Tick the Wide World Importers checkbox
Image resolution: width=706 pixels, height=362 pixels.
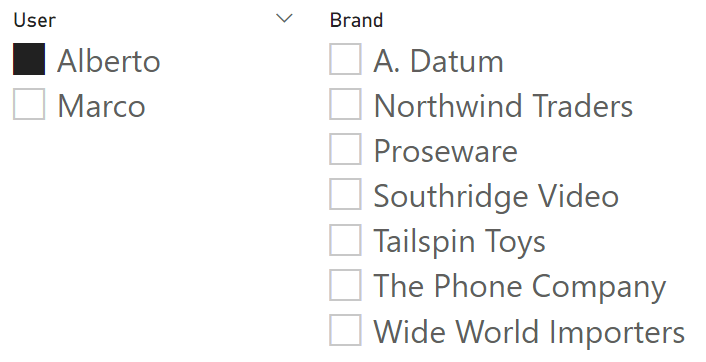345,330
